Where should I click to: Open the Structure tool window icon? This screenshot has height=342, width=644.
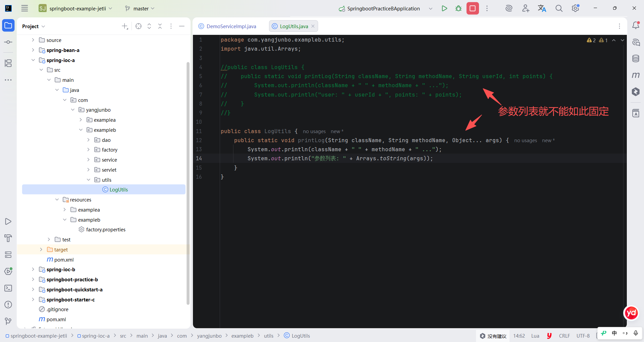coord(8,63)
